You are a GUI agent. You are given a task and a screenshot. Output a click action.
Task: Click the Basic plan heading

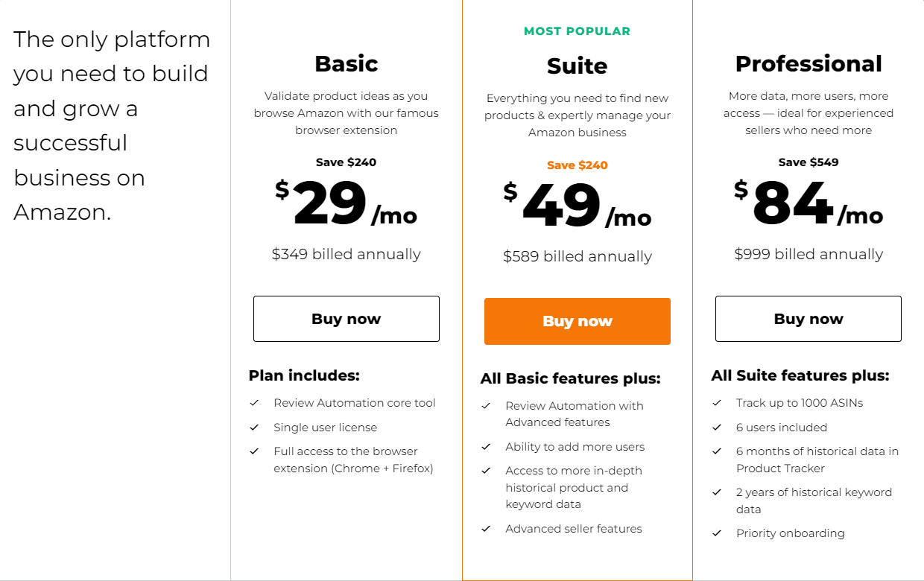click(x=346, y=63)
